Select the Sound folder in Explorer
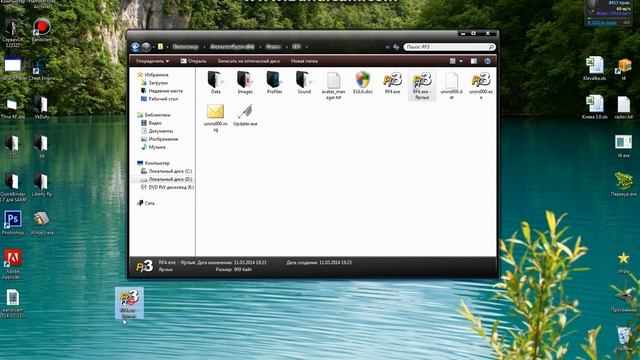 point(304,82)
